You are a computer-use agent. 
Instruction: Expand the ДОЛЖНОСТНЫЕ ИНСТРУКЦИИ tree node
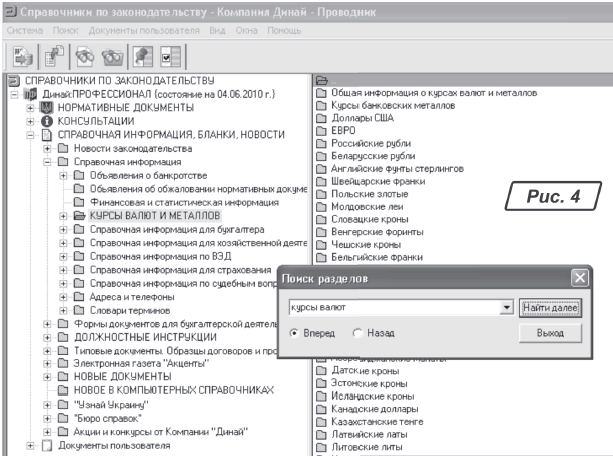[x=47, y=337]
